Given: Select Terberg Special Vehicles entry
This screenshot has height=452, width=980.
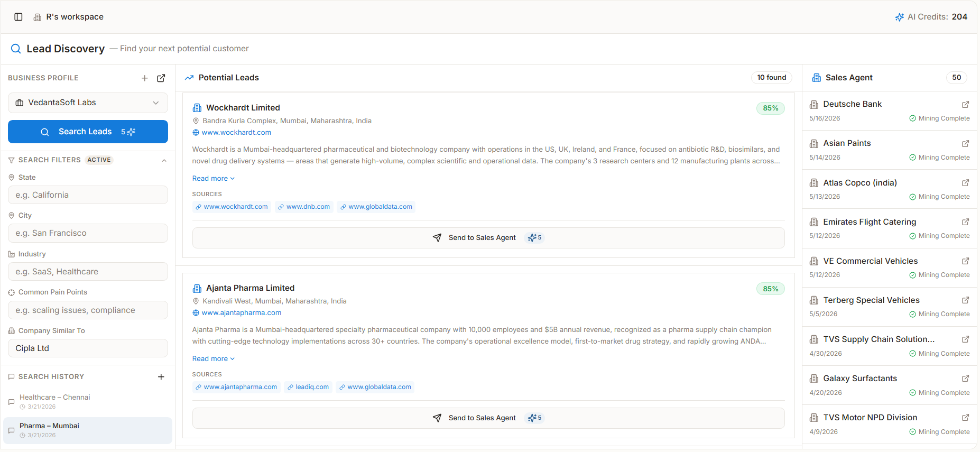Looking at the screenshot, I should click(x=890, y=307).
